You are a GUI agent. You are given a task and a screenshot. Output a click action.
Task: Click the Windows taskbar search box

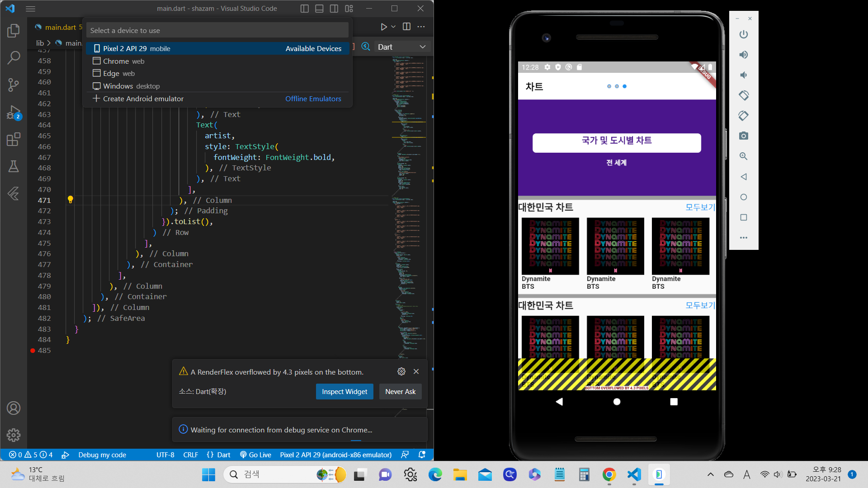click(x=285, y=474)
